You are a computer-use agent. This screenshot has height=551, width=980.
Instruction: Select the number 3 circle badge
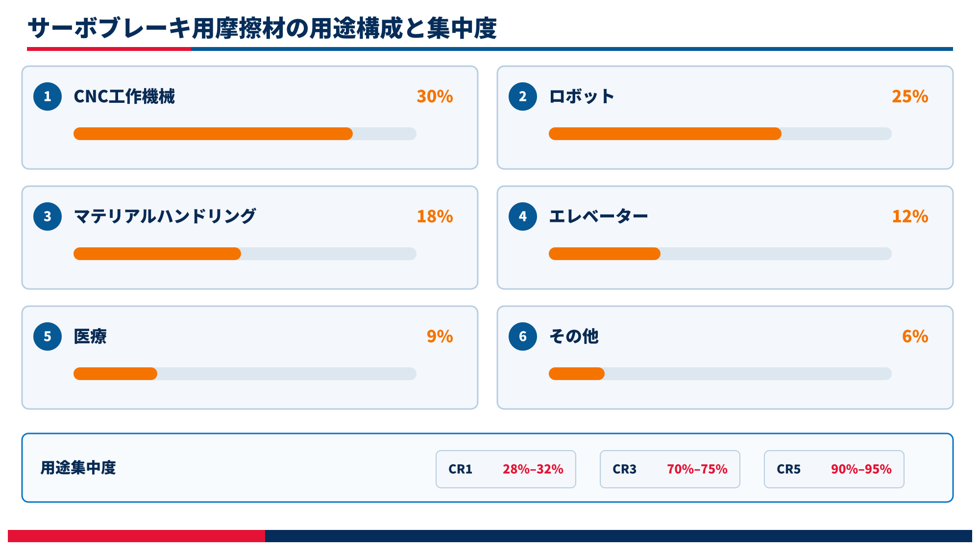click(x=48, y=216)
